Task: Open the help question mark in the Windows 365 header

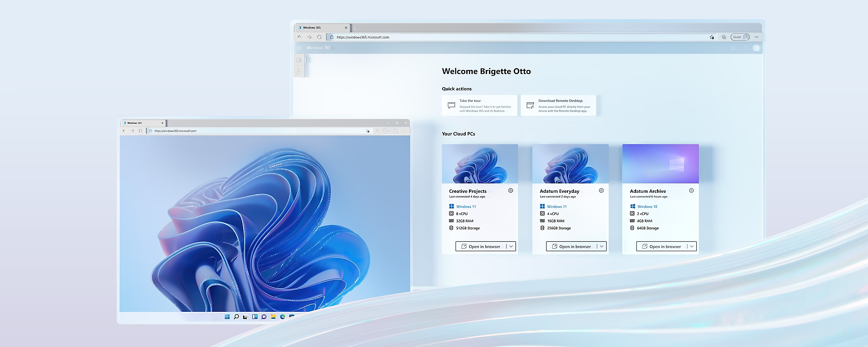Action: click(745, 48)
